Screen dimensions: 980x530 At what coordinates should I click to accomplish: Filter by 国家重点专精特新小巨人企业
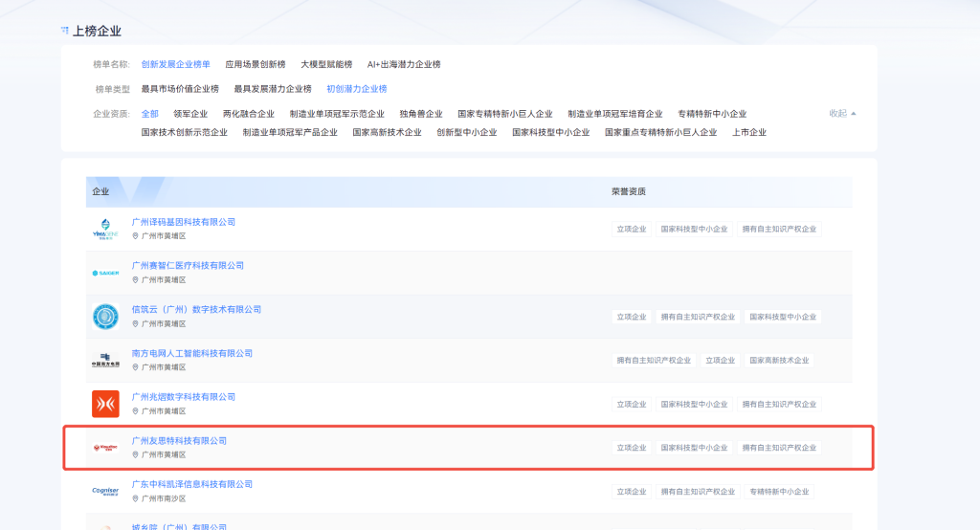point(660,132)
